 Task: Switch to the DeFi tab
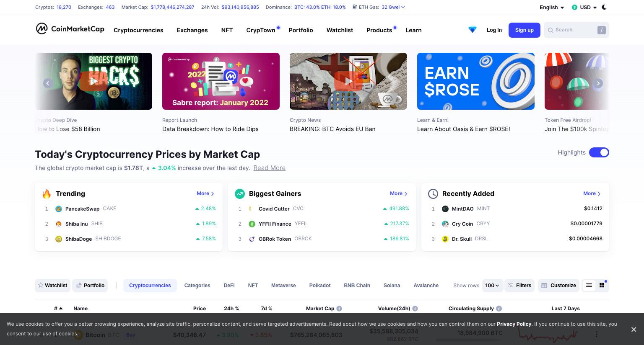229,286
